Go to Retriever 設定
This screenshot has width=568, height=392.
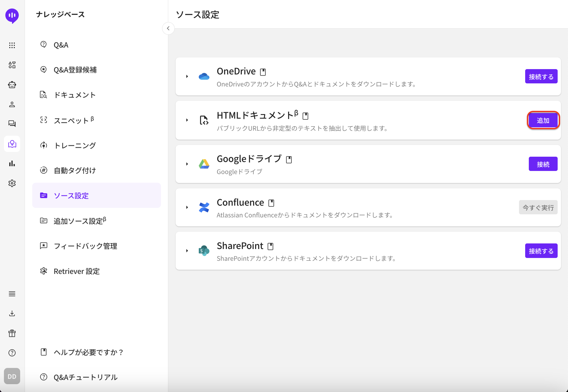click(x=76, y=271)
